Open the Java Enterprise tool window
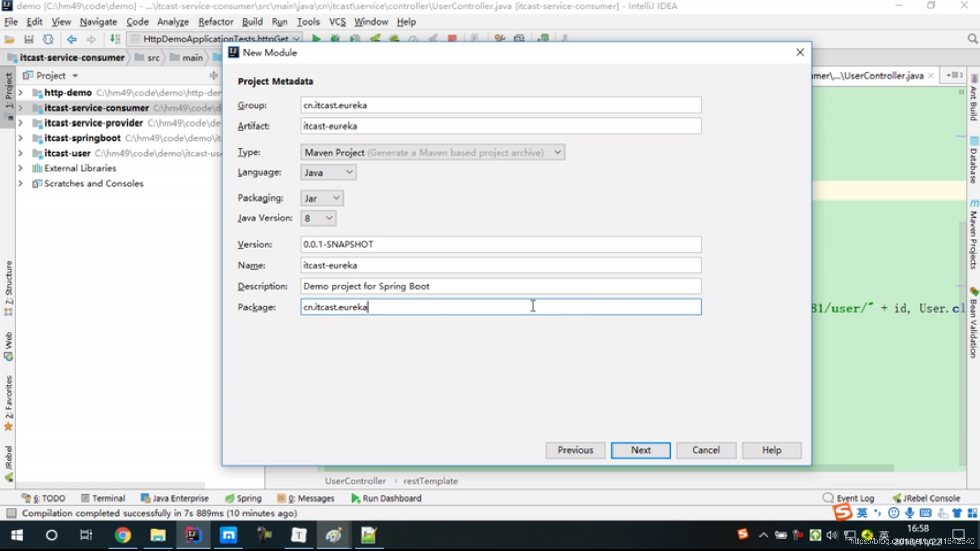Image resolution: width=980 pixels, height=551 pixels. [175, 498]
